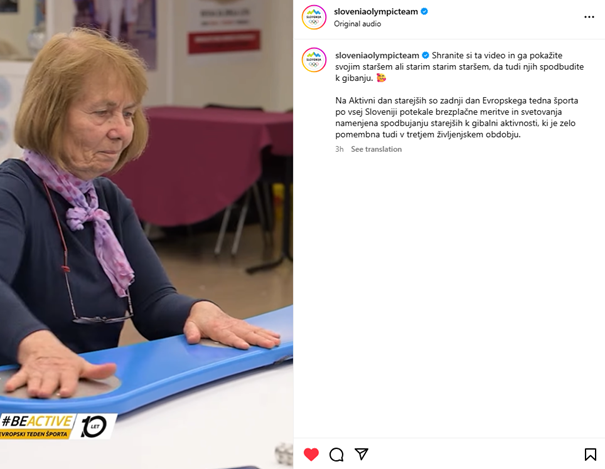Click the verified badge in the header
Viewport: 605px width, 469px height.
click(424, 12)
